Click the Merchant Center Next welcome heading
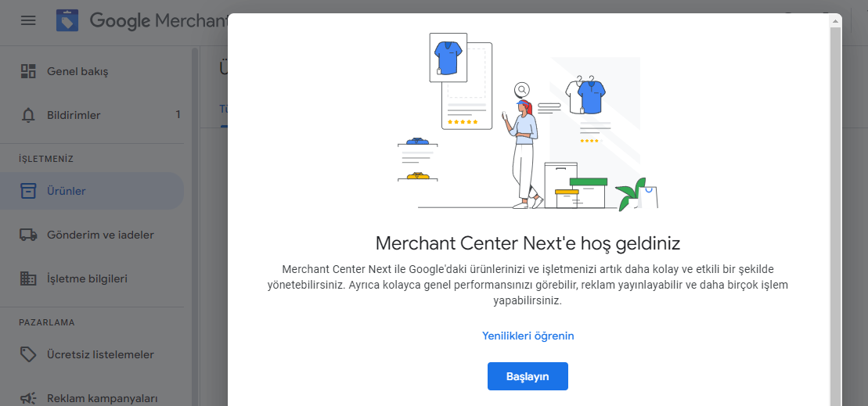868x406 pixels. [528, 243]
